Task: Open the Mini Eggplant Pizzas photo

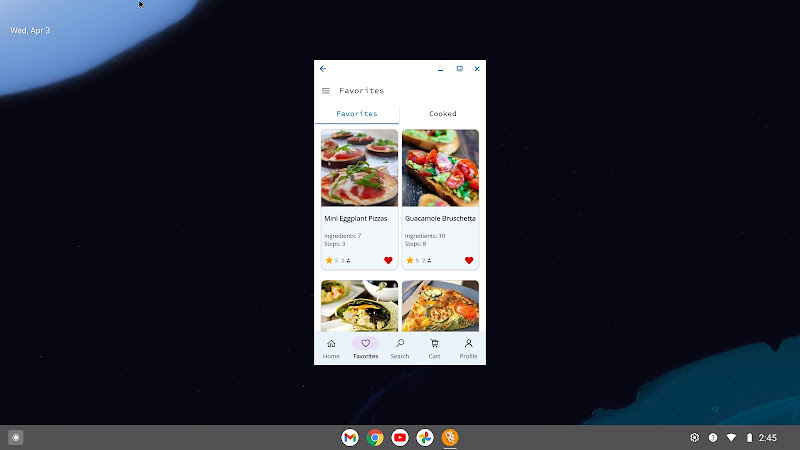Action: pos(359,168)
